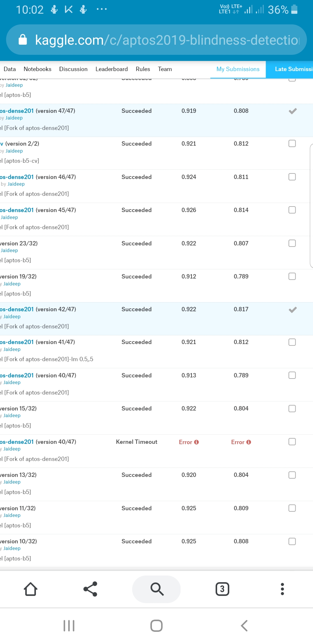Open the browser overflow menu icon
Viewport: 313px width, 644px height.
tap(283, 589)
